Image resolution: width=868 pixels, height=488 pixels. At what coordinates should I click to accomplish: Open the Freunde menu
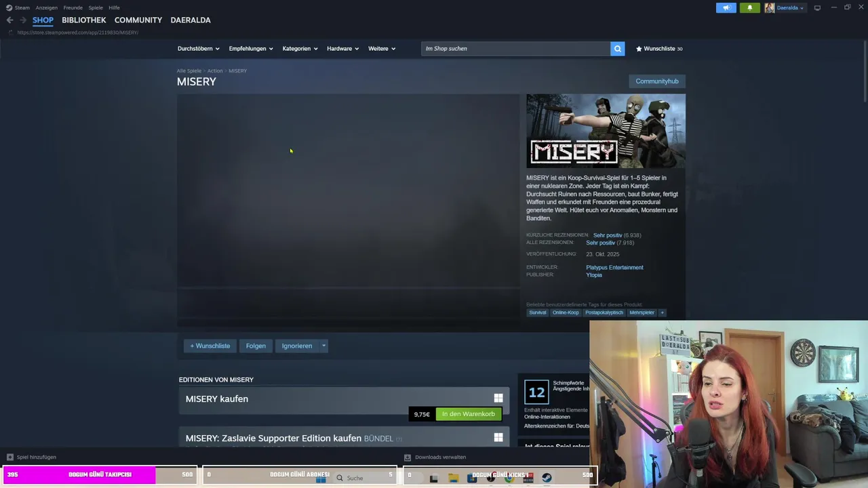[x=73, y=7]
